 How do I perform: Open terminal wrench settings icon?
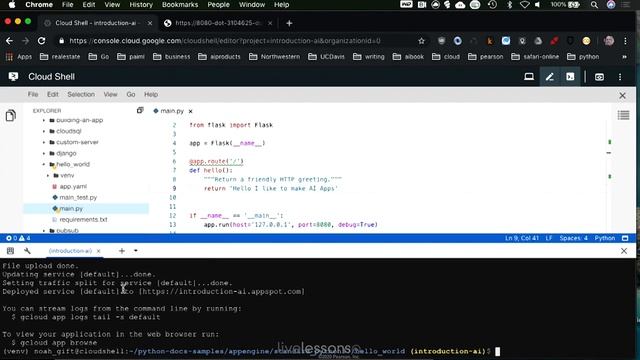(x=27, y=251)
